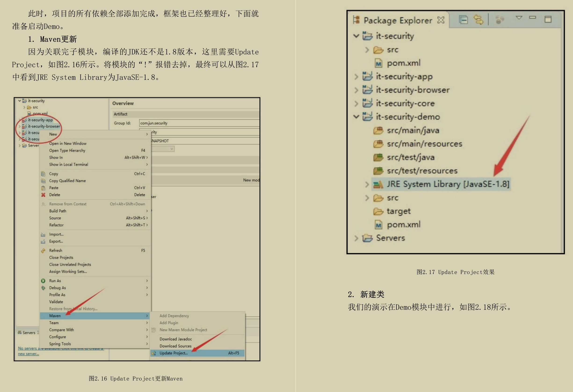Open the Source submenu
573x392 pixels.
click(95, 218)
